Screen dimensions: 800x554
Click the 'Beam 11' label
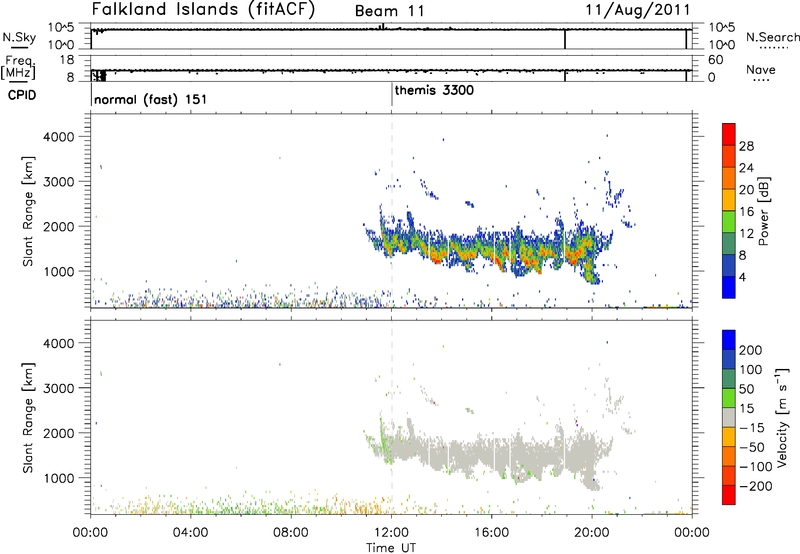[x=390, y=11]
